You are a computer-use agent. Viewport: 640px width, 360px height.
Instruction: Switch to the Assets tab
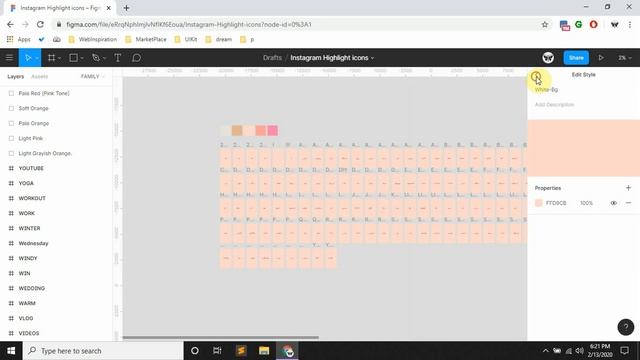pyautogui.click(x=40, y=76)
